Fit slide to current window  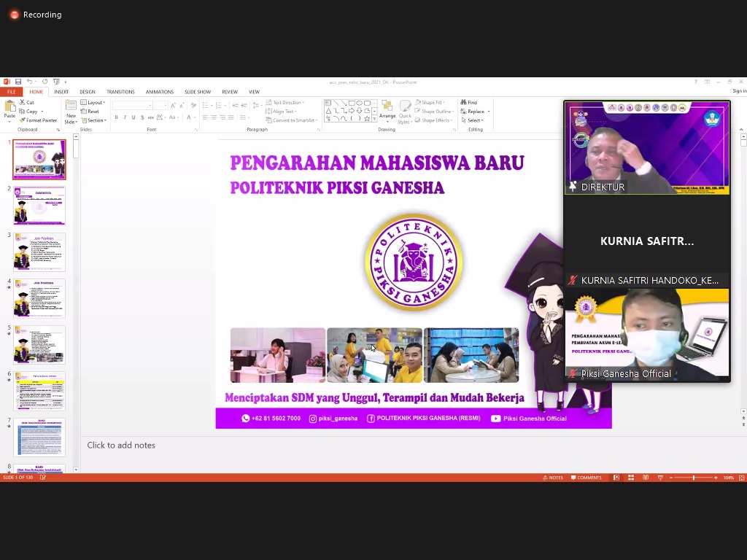742,478
